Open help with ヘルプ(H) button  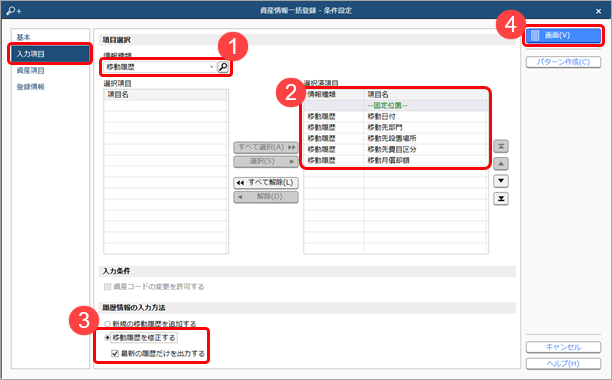(x=563, y=364)
